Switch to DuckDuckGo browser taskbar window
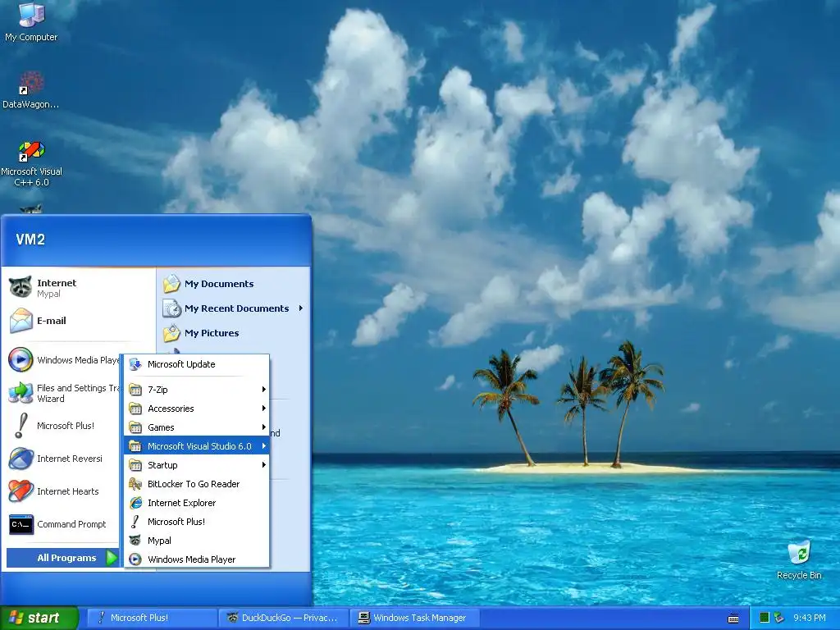 [284, 618]
